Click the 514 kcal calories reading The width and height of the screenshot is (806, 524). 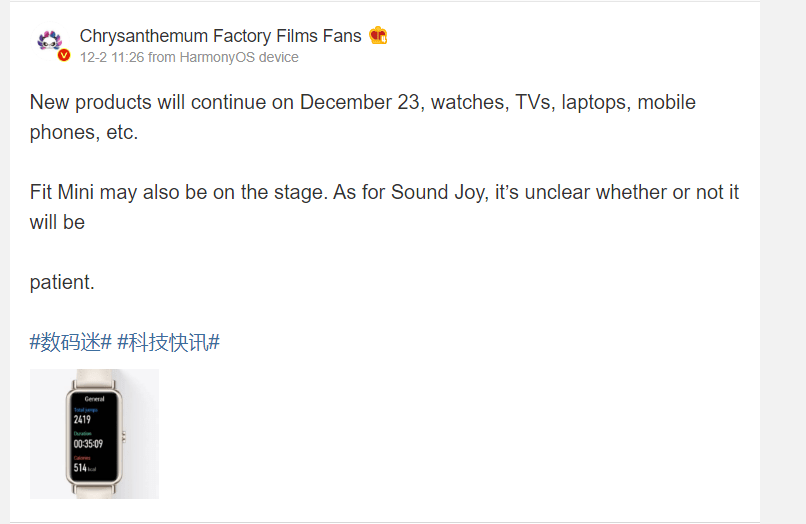tap(84, 468)
